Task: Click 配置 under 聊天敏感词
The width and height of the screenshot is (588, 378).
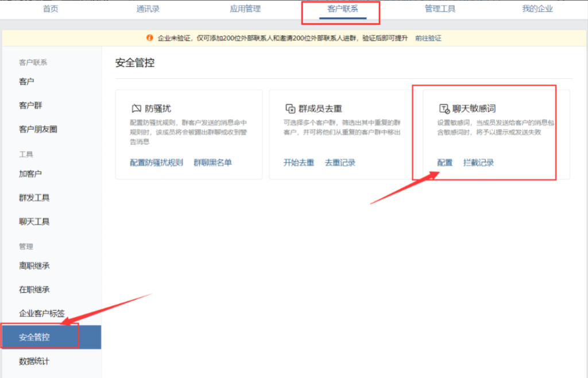Action: click(445, 163)
